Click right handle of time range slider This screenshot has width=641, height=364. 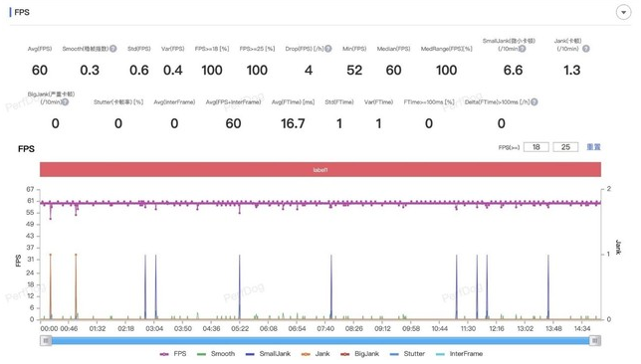pyautogui.click(x=595, y=341)
